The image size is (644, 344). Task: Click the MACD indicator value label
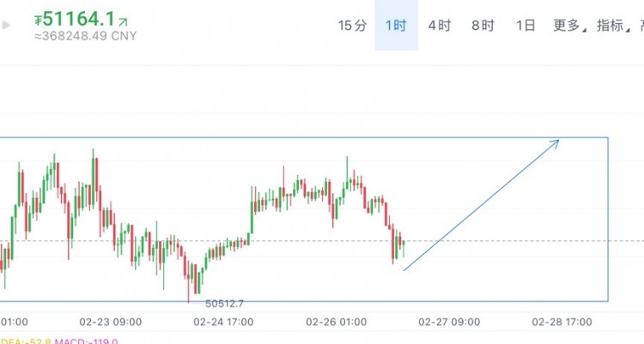86,341
